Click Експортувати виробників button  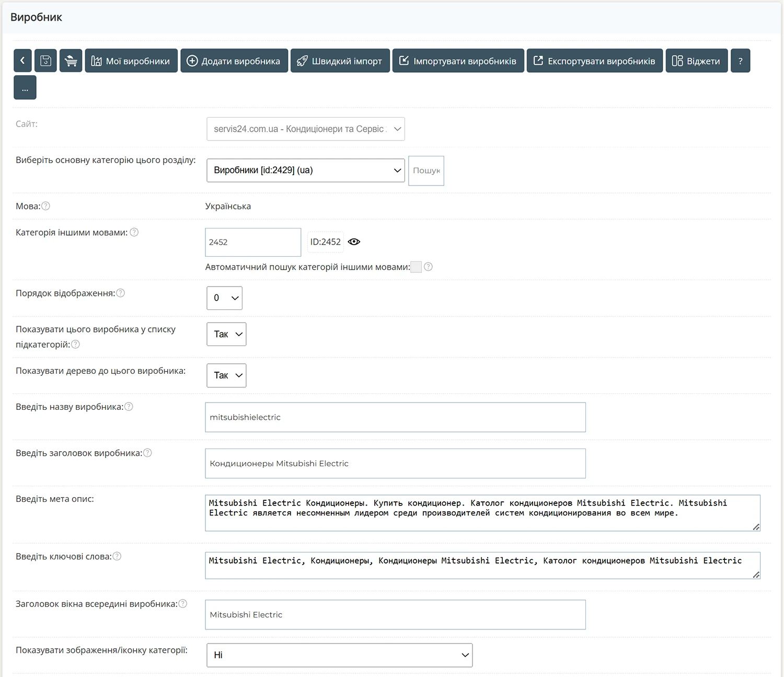[595, 61]
